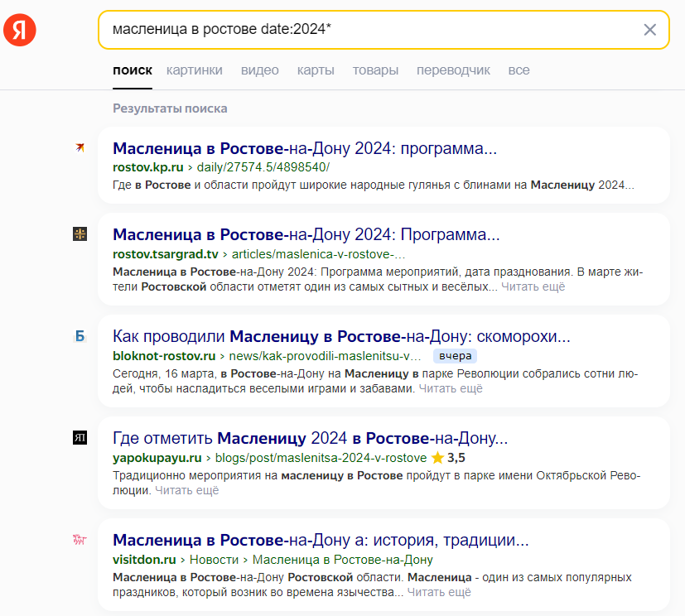
Task: Open the visitdon.ru favicon
Action: click(80, 540)
